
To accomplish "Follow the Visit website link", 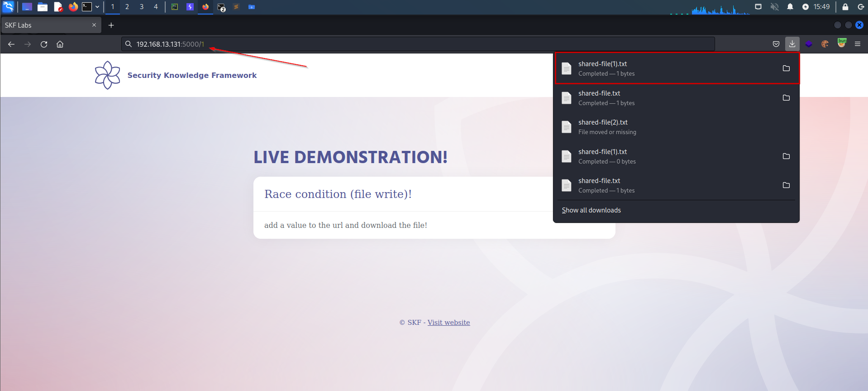I will 448,323.
